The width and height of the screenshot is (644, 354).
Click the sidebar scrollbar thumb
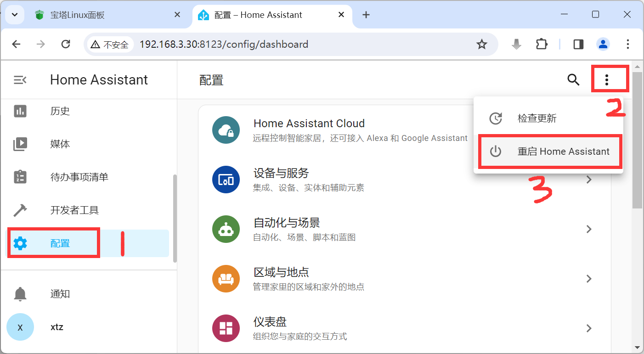175,218
